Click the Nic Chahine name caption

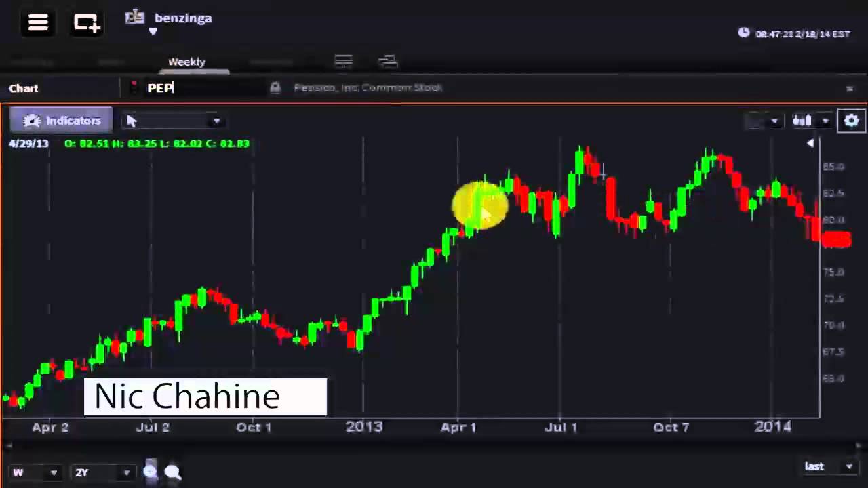205,396
